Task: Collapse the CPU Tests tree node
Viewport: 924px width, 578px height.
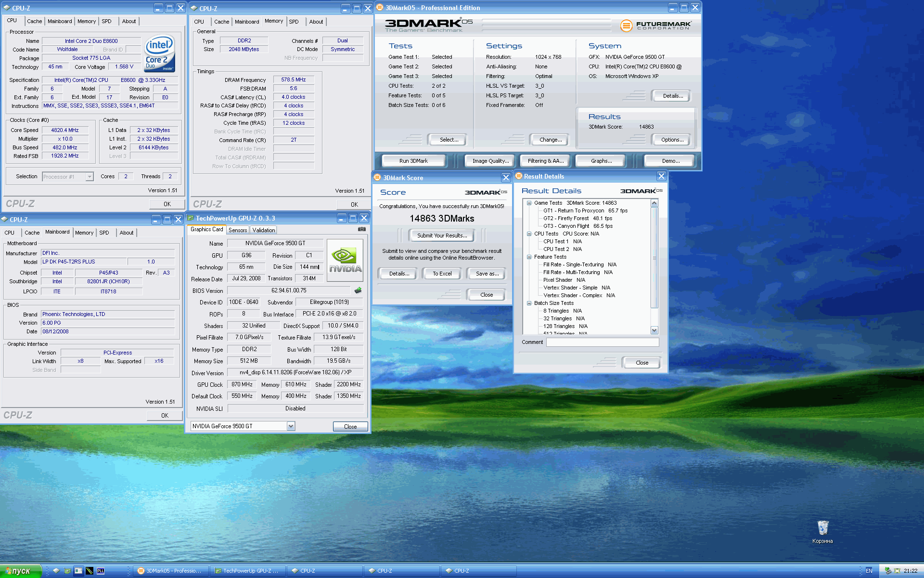Action: (529, 234)
